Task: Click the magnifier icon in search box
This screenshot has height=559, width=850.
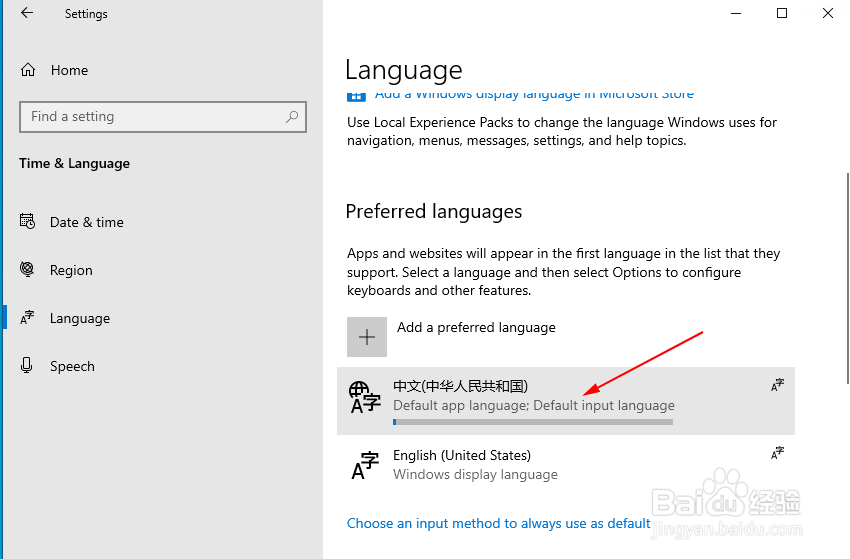Action: tap(292, 117)
